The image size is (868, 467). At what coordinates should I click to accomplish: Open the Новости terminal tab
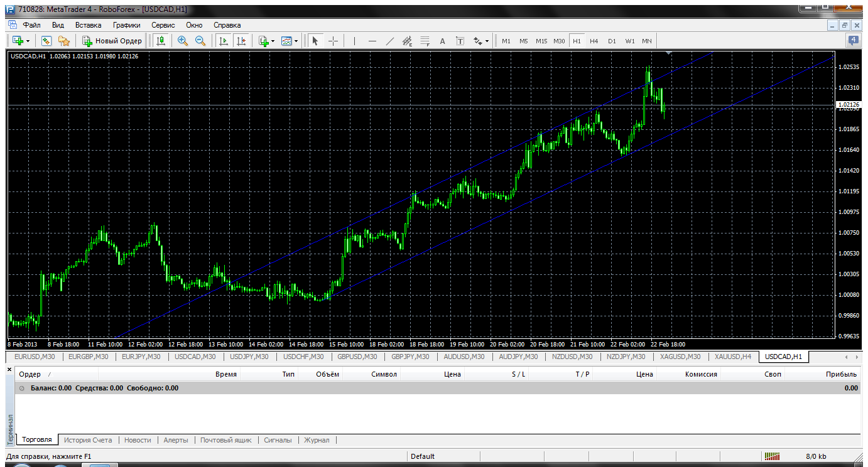pyautogui.click(x=138, y=440)
